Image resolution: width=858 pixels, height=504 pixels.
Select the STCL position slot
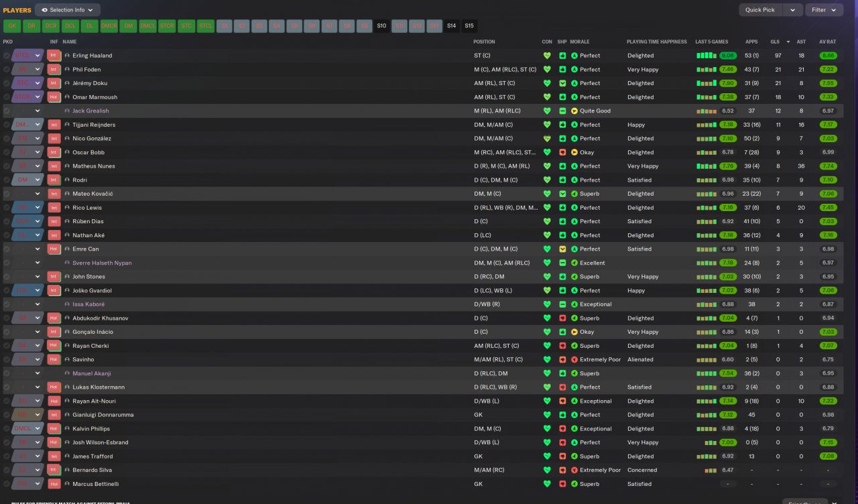tap(206, 26)
